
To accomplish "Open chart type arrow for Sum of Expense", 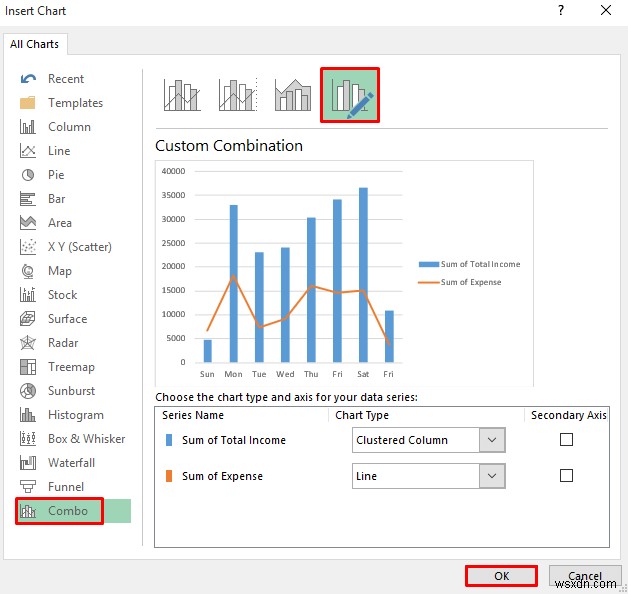I will [x=492, y=476].
